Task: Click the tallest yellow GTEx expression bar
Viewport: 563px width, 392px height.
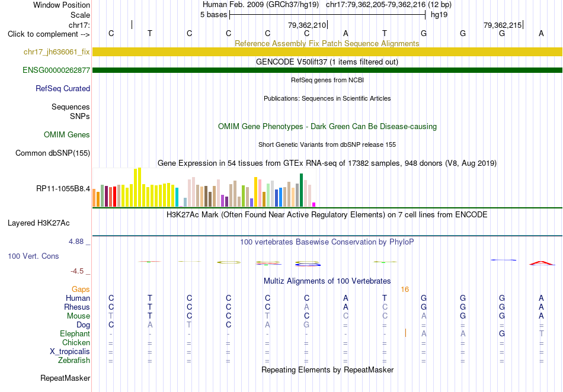Action: coord(140,187)
